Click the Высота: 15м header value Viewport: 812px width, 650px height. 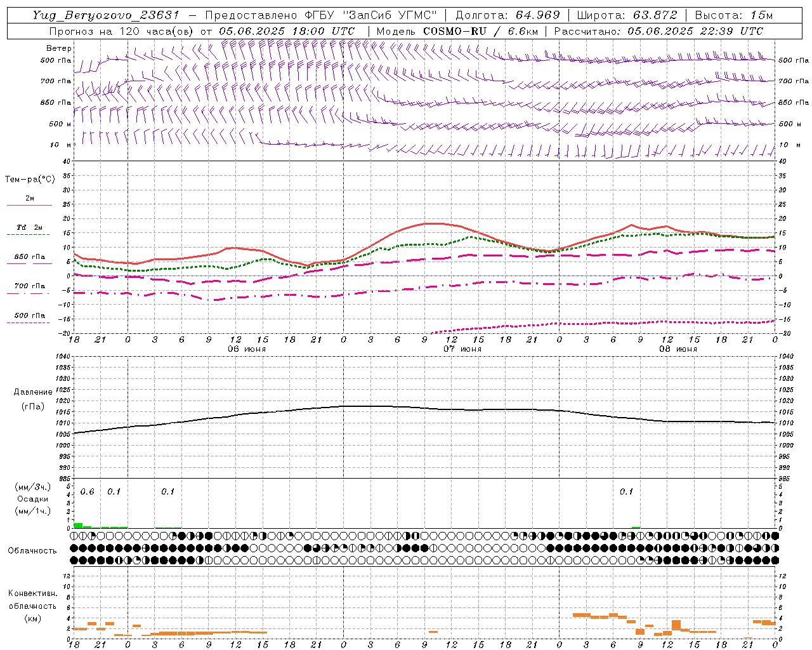(734, 15)
